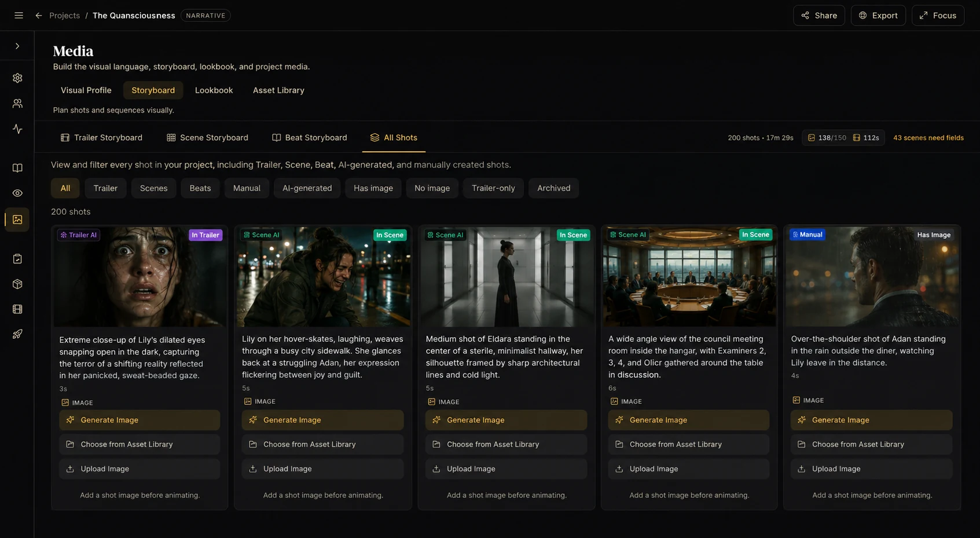Open the Scene Storyboard tab
Viewport: 980px width, 538px height.
pyautogui.click(x=207, y=138)
